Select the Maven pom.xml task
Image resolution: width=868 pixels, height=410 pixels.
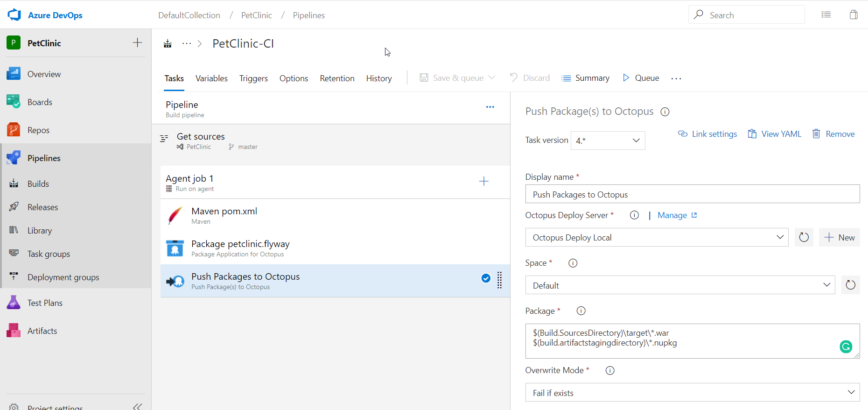(x=224, y=215)
